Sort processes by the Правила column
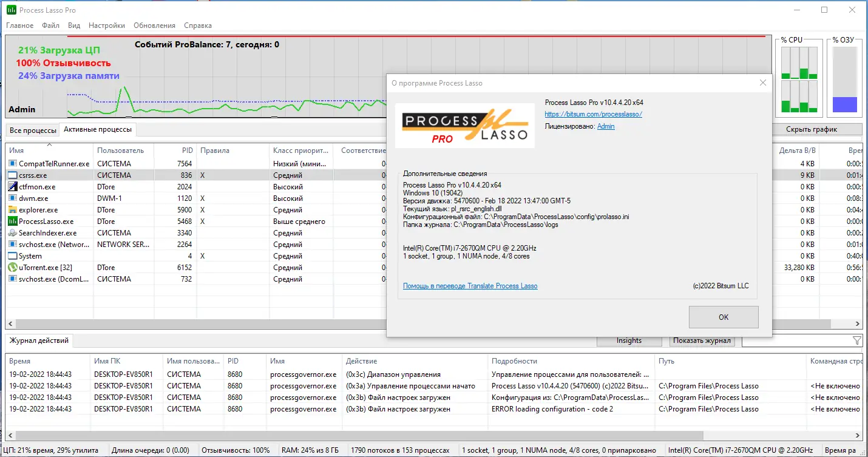The image size is (868, 457). click(x=233, y=151)
